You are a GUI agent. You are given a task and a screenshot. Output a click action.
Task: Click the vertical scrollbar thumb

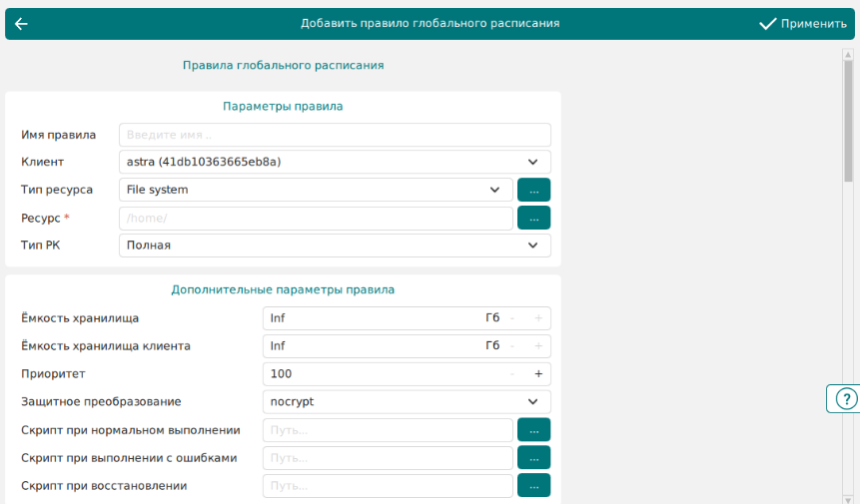pos(848,120)
